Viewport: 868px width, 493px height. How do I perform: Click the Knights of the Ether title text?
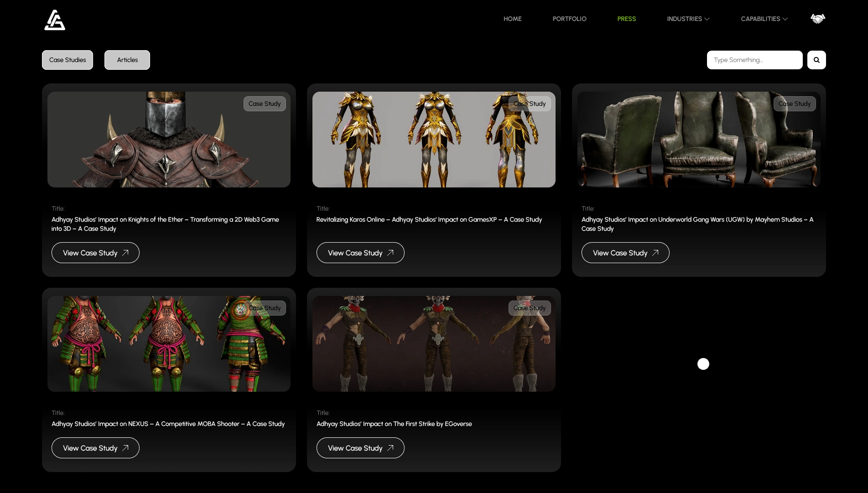165,224
